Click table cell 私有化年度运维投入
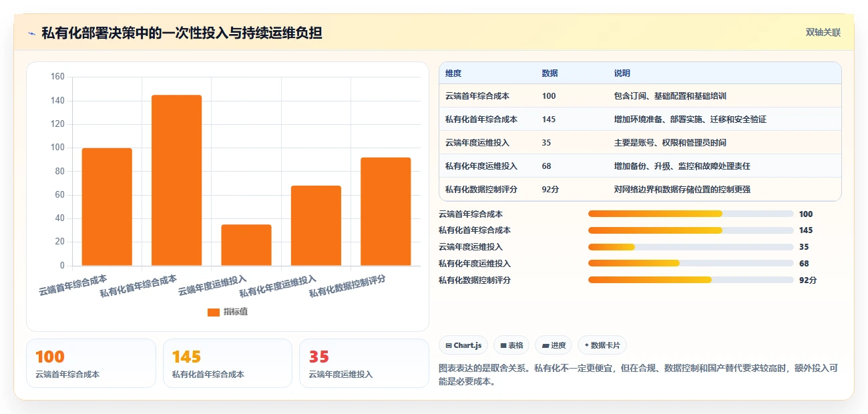The image size is (868, 414). (x=481, y=166)
